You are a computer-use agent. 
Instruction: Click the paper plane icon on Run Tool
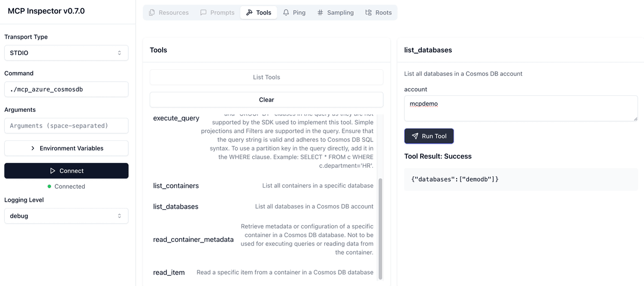click(x=415, y=136)
